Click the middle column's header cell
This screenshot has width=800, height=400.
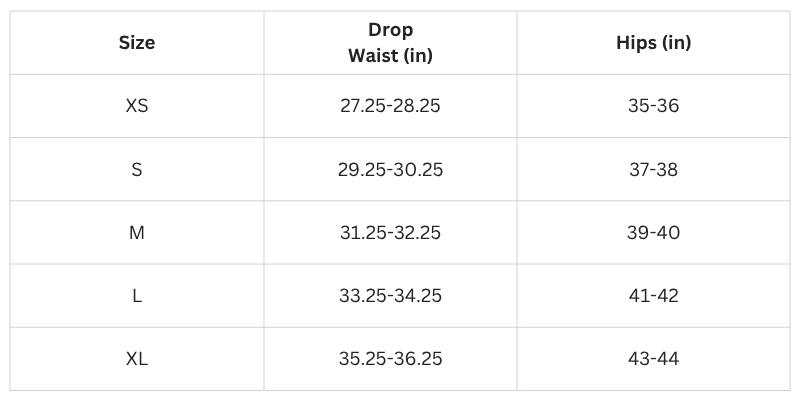click(x=390, y=43)
